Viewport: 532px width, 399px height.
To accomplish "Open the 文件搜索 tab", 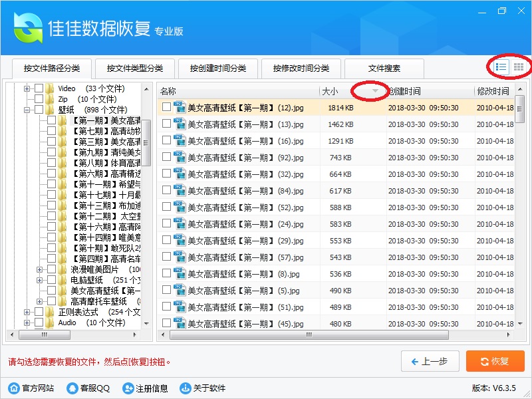I will pyautogui.click(x=384, y=68).
